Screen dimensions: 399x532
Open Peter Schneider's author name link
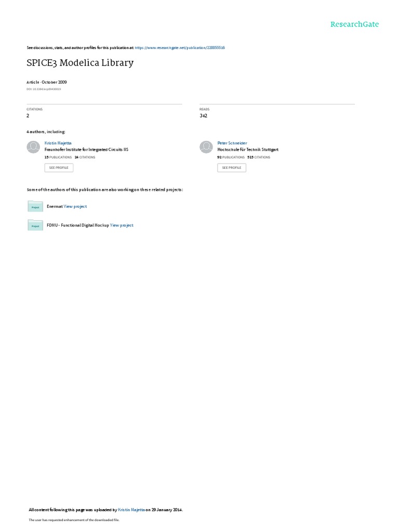(x=232, y=143)
